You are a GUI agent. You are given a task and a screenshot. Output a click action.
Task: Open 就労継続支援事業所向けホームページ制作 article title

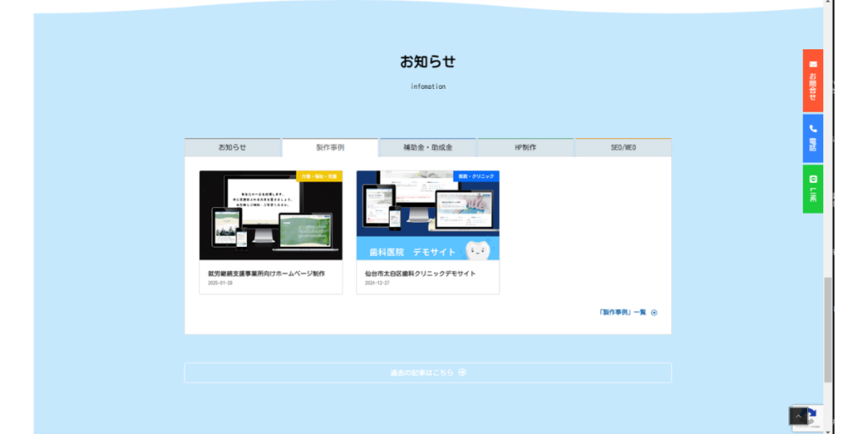(x=266, y=274)
